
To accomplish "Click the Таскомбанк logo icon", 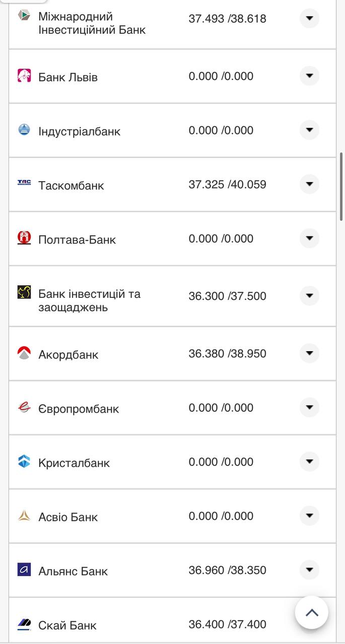I will (x=24, y=183).
